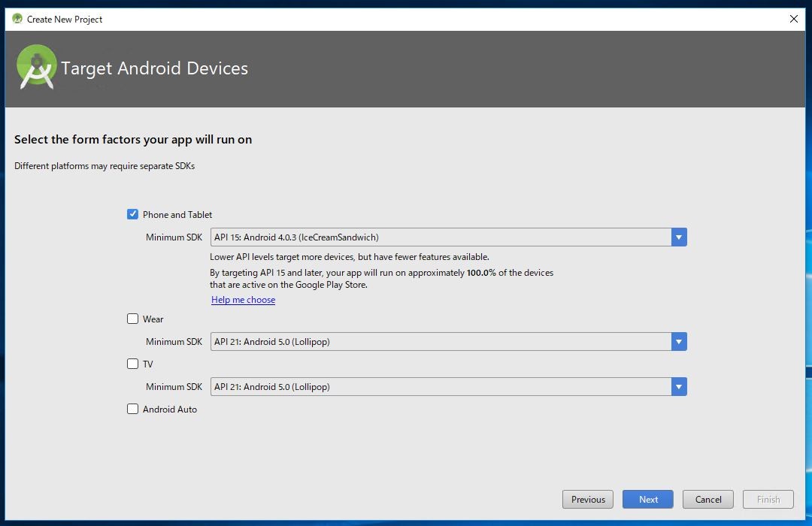Enable the Wear form factor checkbox
This screenshot has height=526, width=812.
tap(133, 319)
